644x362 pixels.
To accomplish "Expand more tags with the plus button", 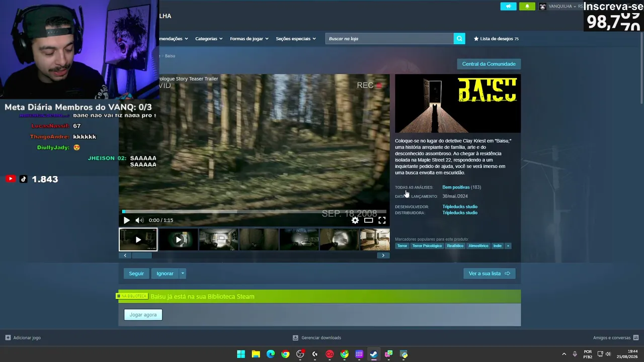I will coord(508,246).
